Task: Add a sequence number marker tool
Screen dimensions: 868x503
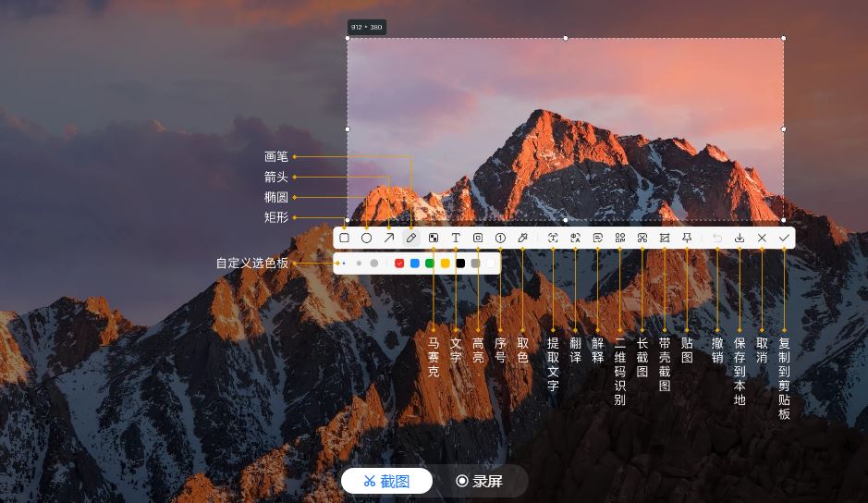Action: [x=500, y=238]
